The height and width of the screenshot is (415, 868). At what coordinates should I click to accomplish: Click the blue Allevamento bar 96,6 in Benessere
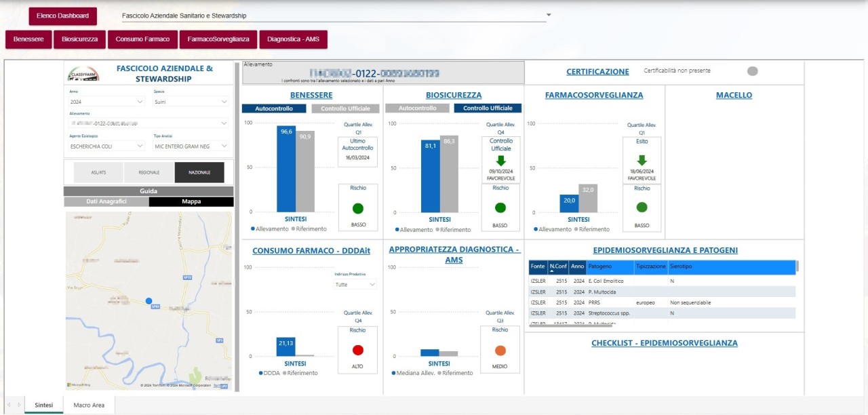pyautogui.click(x=286, y=169)
